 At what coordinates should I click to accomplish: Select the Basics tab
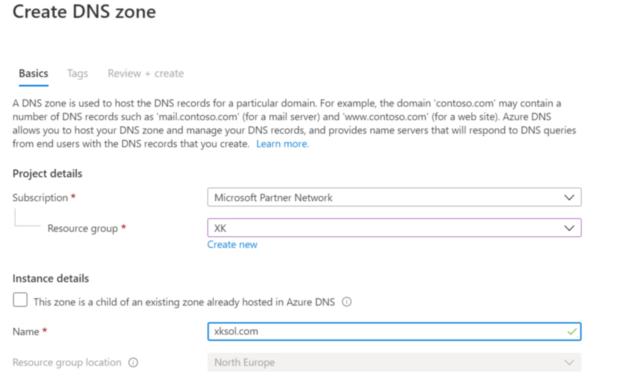tap(33, 73)
